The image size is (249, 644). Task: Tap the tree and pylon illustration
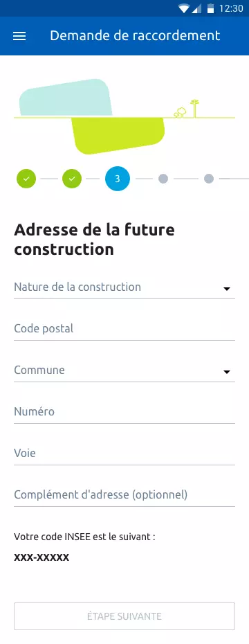[187, 109]
